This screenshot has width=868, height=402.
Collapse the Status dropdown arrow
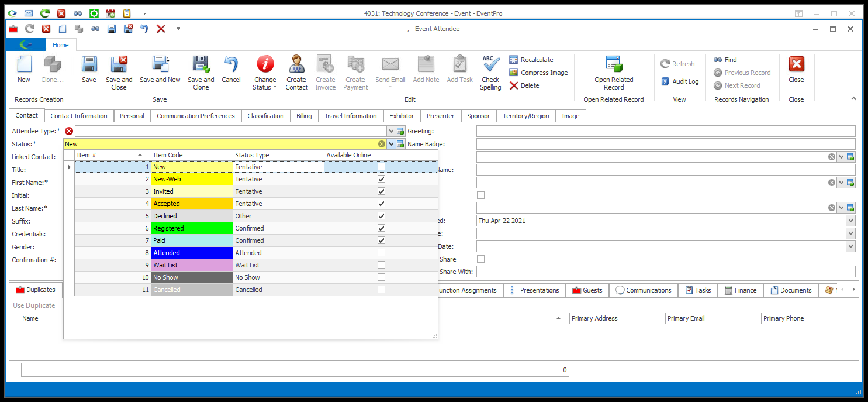pyautogui.click(x=391, y=144)
